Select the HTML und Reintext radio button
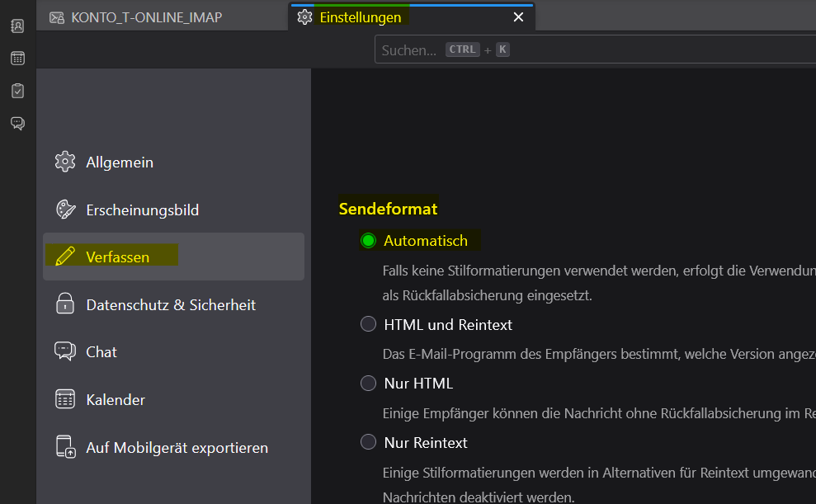Screen dimensions: 816x504 pyautogui.click(x=368, y=325)
